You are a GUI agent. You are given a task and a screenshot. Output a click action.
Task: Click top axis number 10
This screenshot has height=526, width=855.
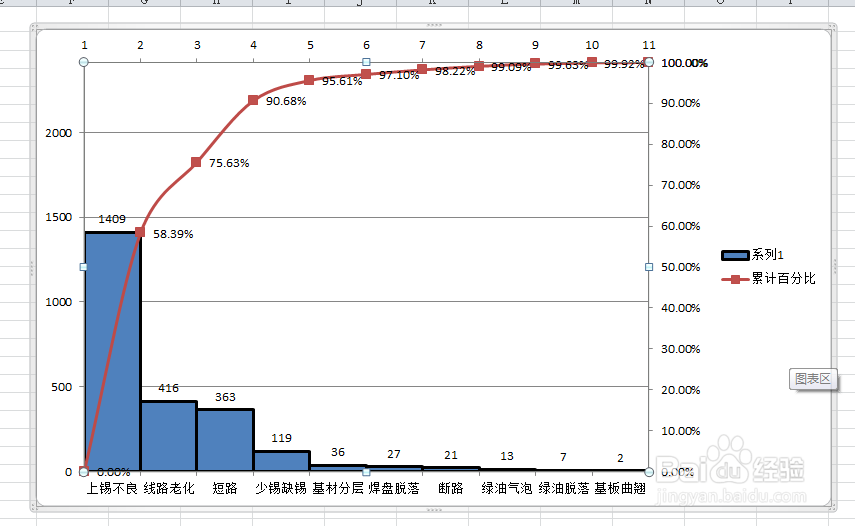(592, 45)
